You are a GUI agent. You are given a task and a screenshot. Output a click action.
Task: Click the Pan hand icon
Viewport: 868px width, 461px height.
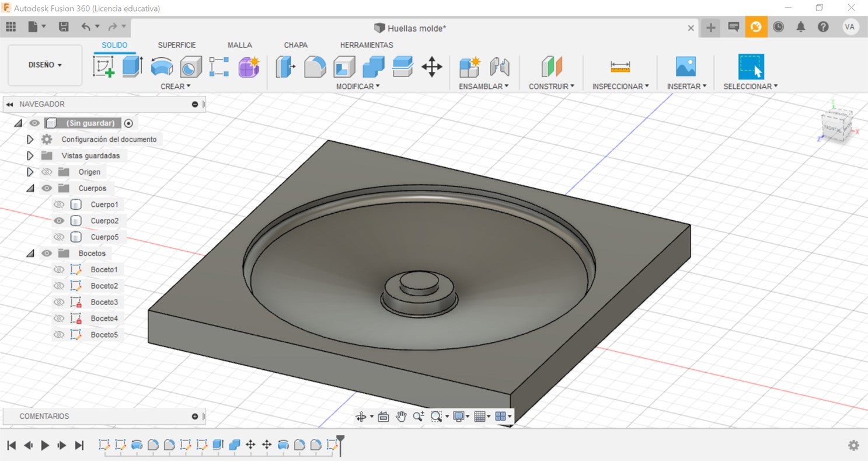click(401, 417)
